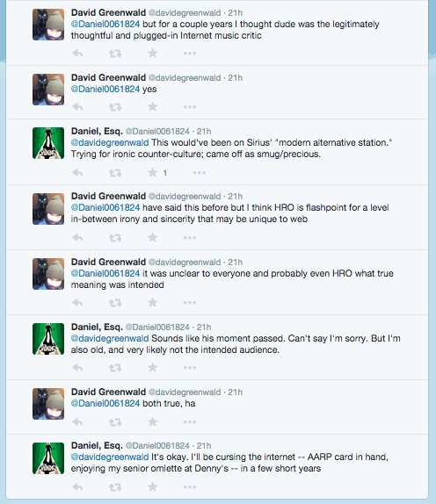Retweet the 'unclear to everyone' tweet
Image resolution: width=436 pixels, height=504 pixels.
click(115, 302)
